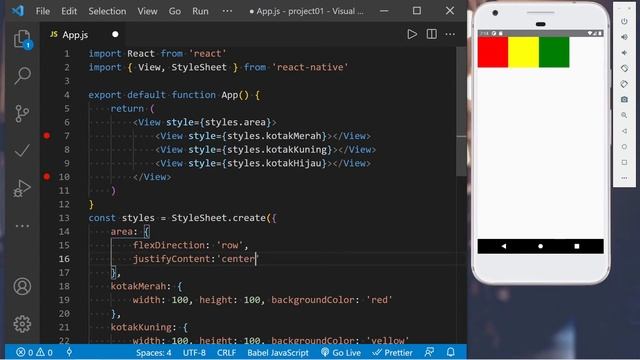Click 'flexDirection' property on line 15

click(169, 245)
